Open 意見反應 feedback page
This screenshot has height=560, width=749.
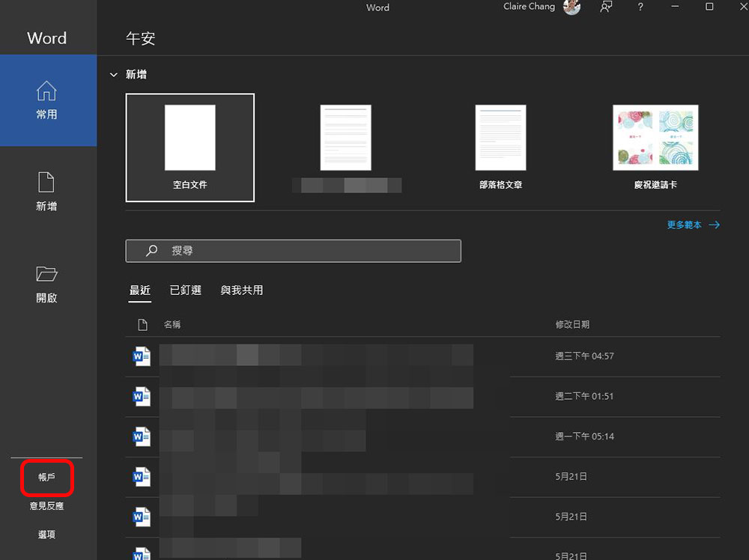click(46, 505)
